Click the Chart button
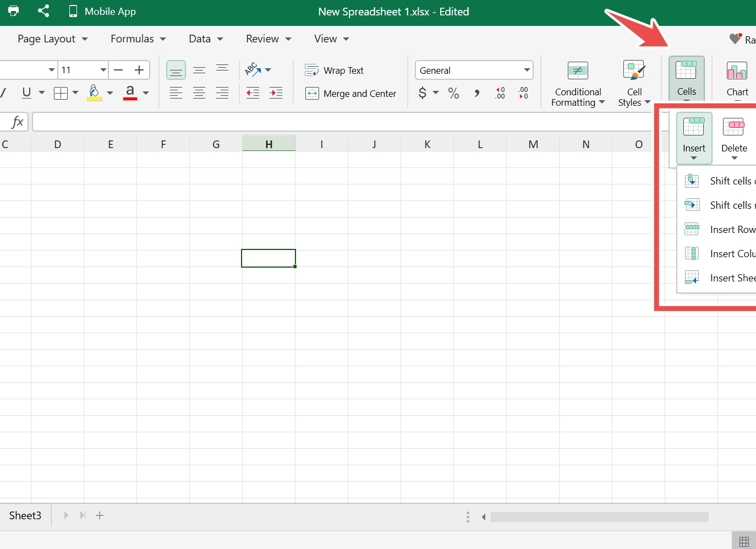 [737, 78]
